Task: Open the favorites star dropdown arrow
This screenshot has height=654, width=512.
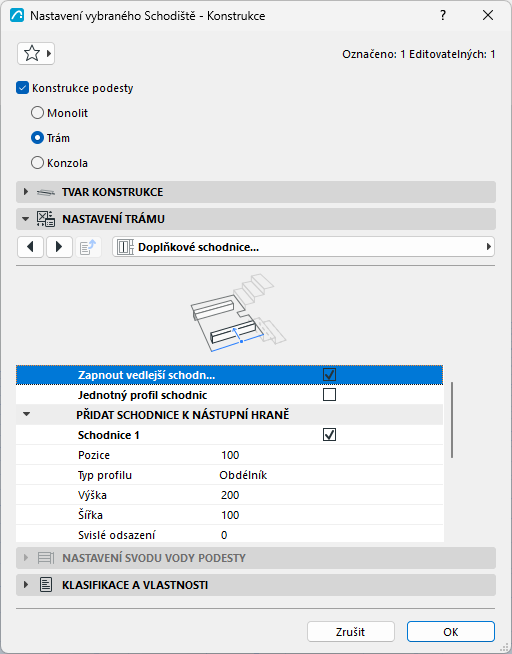Action: pyautogui.click(x=49, y=53)
